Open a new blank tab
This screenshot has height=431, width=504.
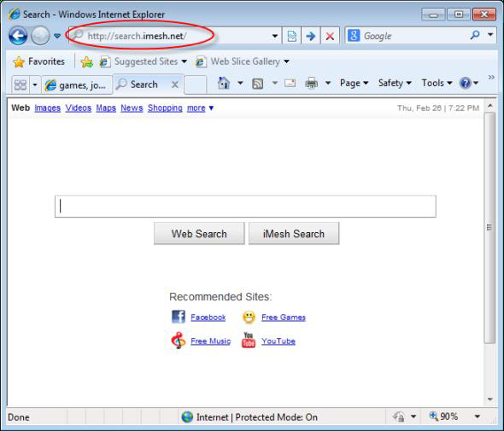196,85
